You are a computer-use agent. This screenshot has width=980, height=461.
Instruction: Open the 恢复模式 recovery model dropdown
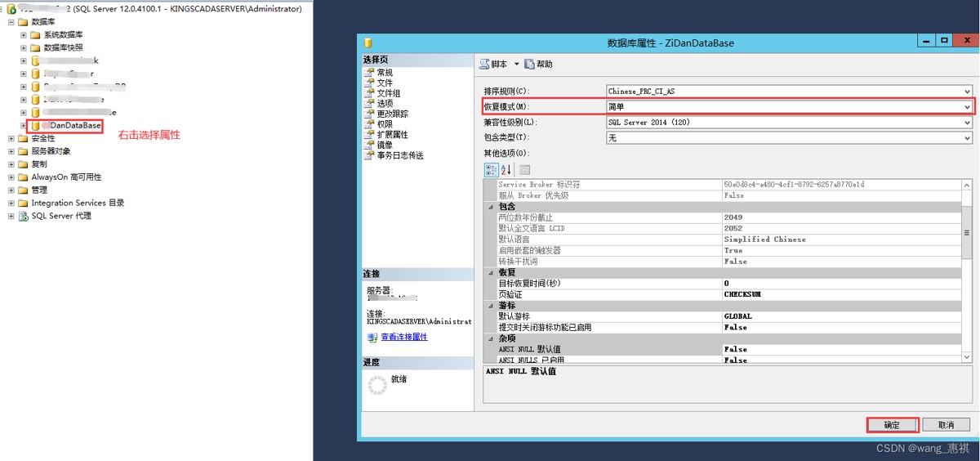(x=967, y=107)
